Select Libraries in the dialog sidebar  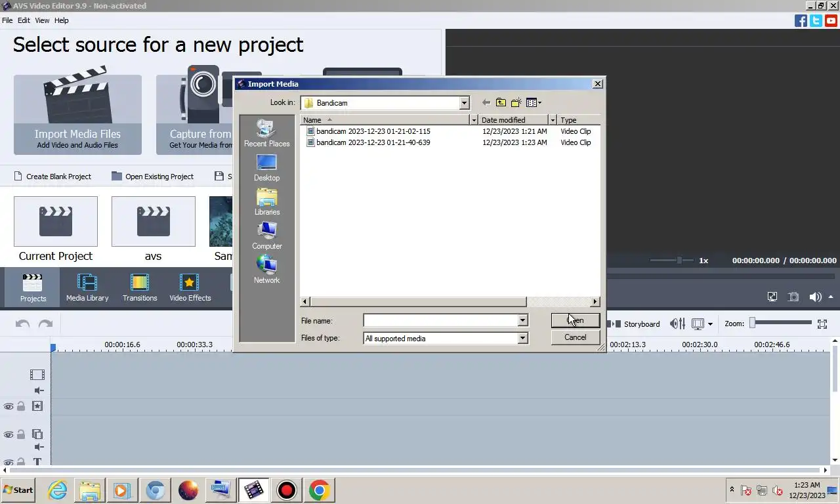tap(266, 201)
